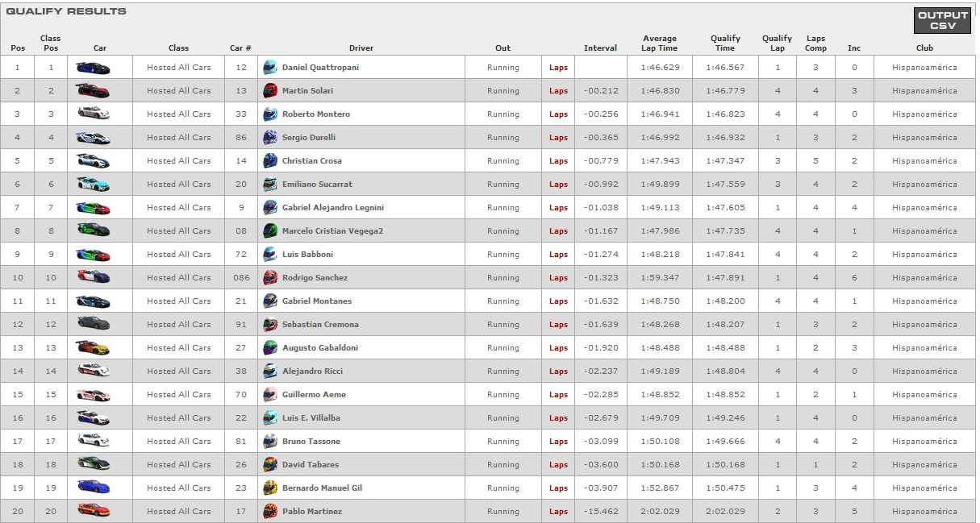Click Sergio Durelli's helmet icon

tap(270, 138)
